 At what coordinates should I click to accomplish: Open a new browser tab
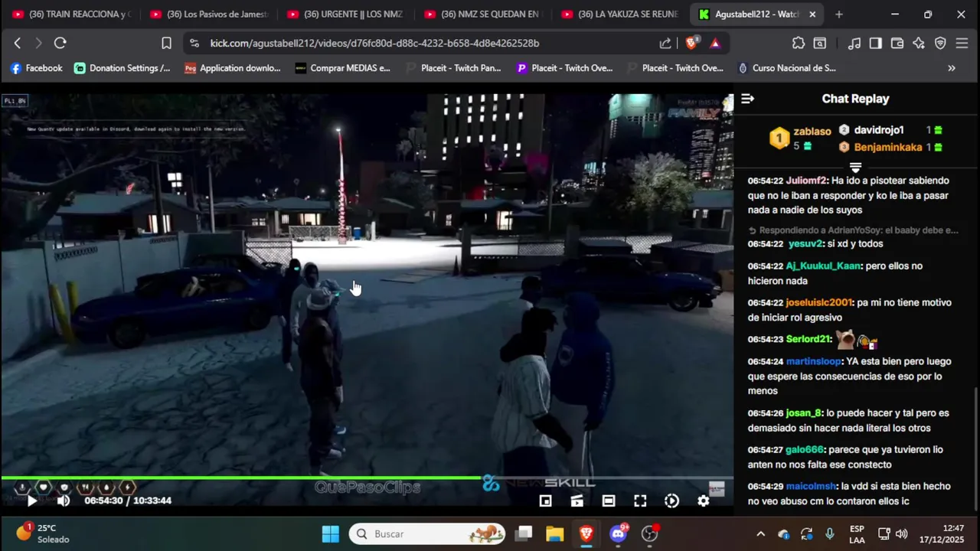(839, 15)
